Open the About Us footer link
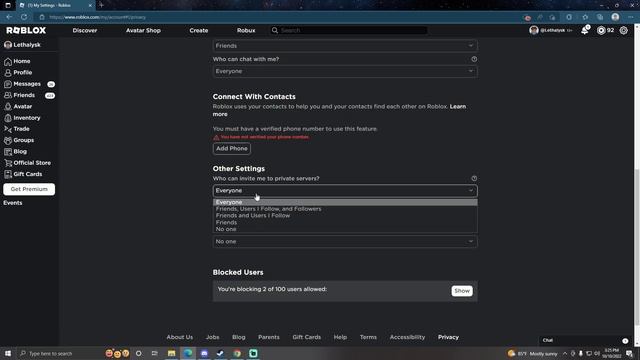The width and height of the screenshot is (640, 360). point(180,337)
